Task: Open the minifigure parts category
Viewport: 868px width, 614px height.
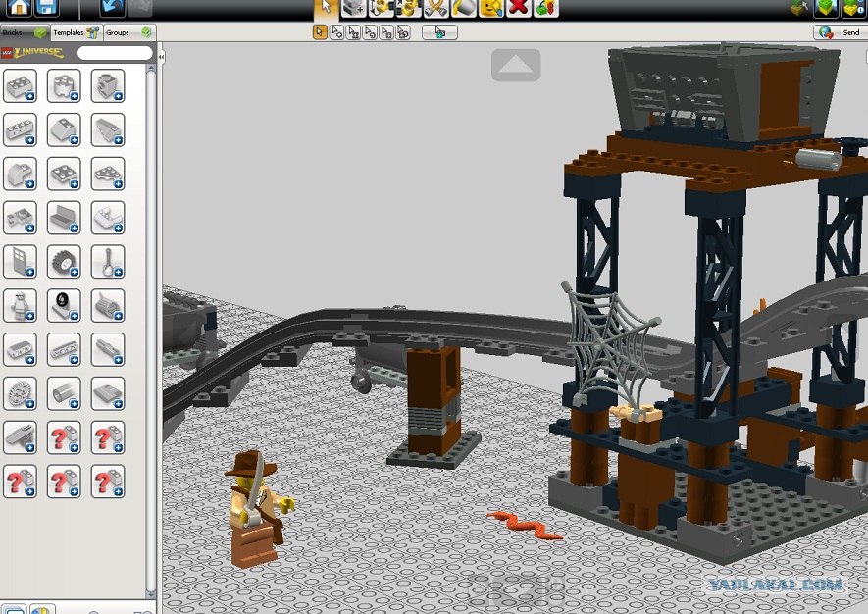Action: pyautogui.click(x=20, y=305)
